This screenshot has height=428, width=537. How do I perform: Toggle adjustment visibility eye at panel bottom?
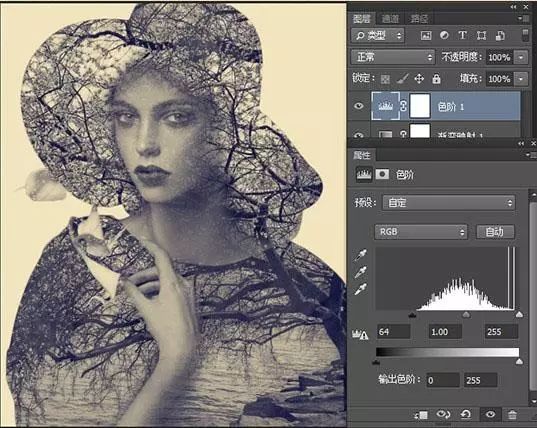pyautogui.click(x=490, y=415)
